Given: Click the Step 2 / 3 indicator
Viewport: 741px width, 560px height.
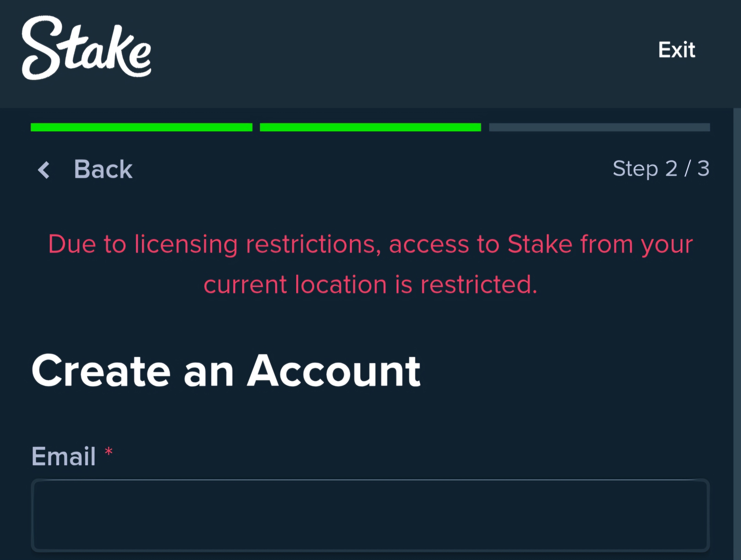Looking at the screenshot, I should point(661,168).
